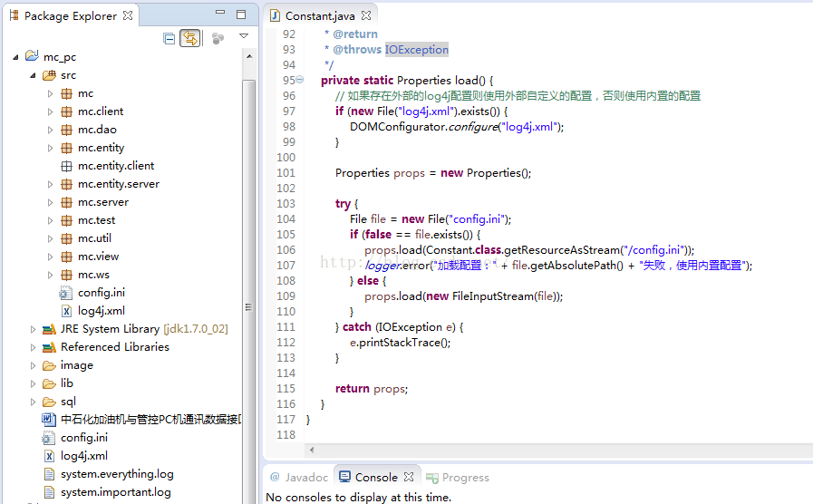Screen dimensions: 813x504
Task: Expand the mc.client package
Action: coord(50,112)
